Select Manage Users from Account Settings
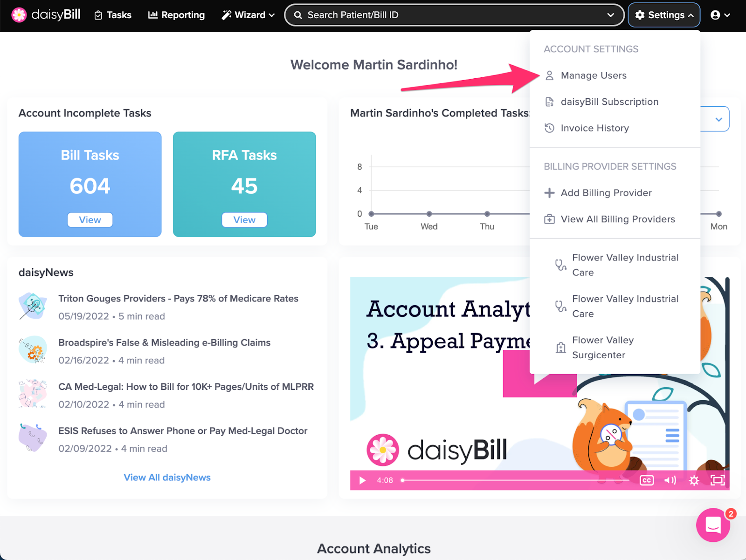The image size is (746, 560). click(x=593, y=75)
